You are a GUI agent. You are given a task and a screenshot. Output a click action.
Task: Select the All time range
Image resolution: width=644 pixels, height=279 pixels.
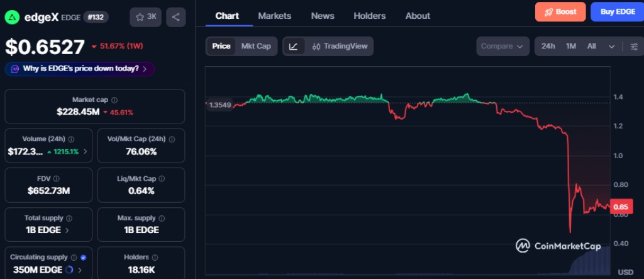pos(591,46)
